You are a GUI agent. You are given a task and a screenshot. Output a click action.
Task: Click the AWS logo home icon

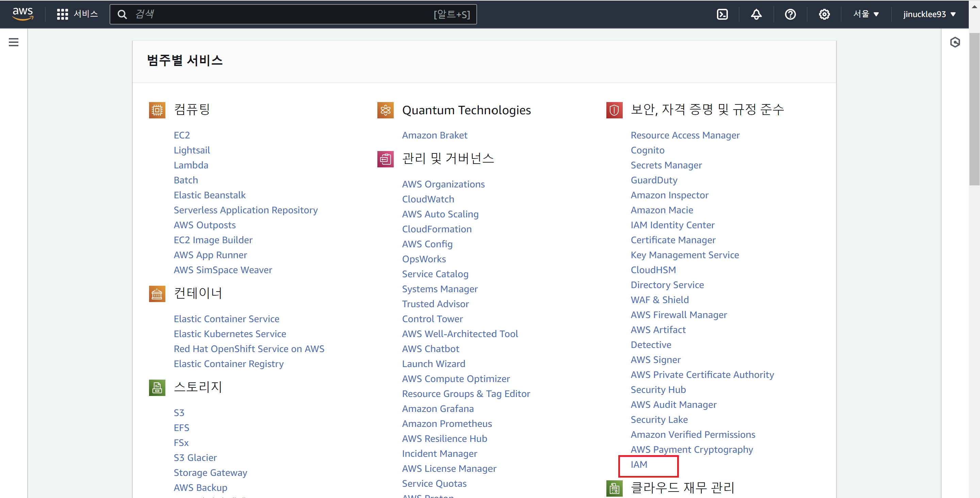click(23, 14)
